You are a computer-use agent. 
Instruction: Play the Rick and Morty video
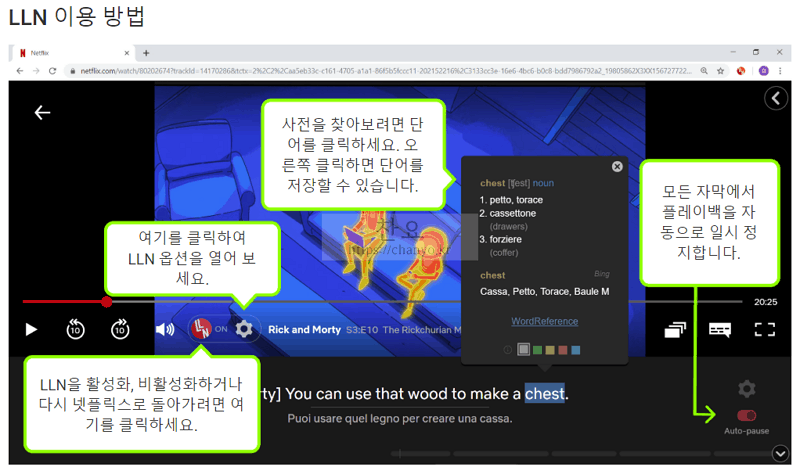coord(31,330)
